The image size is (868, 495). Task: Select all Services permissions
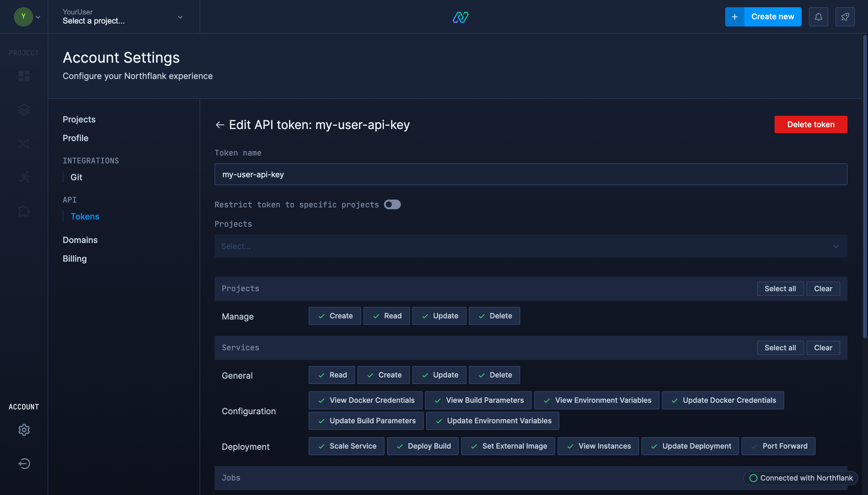pyautogui.click(x=780, y=348)
